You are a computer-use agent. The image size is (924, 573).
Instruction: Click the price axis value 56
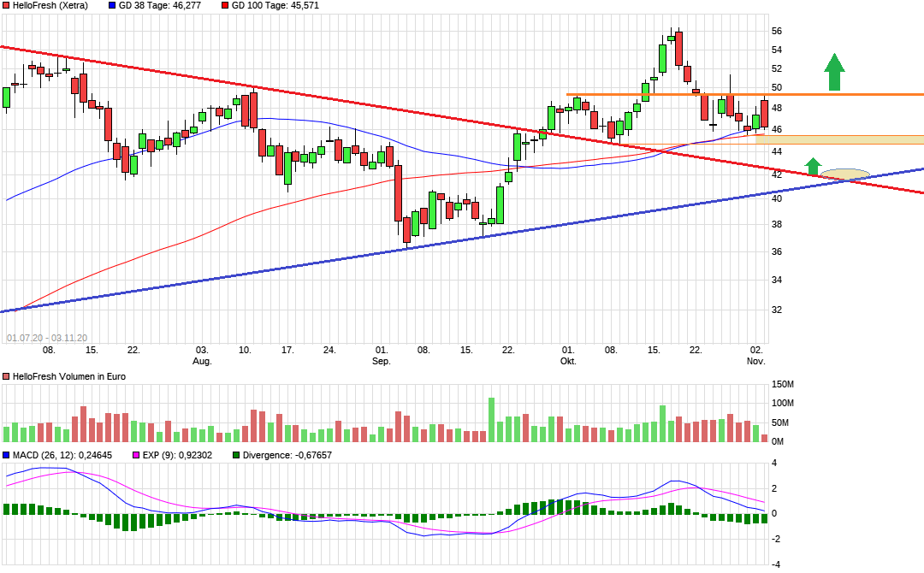tap(777, 31)
